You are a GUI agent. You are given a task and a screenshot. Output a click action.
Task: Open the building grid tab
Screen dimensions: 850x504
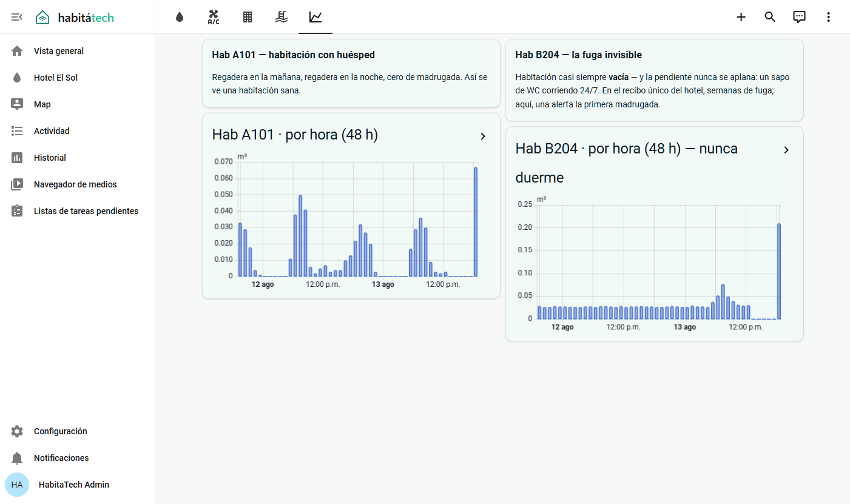click(248, 17)
